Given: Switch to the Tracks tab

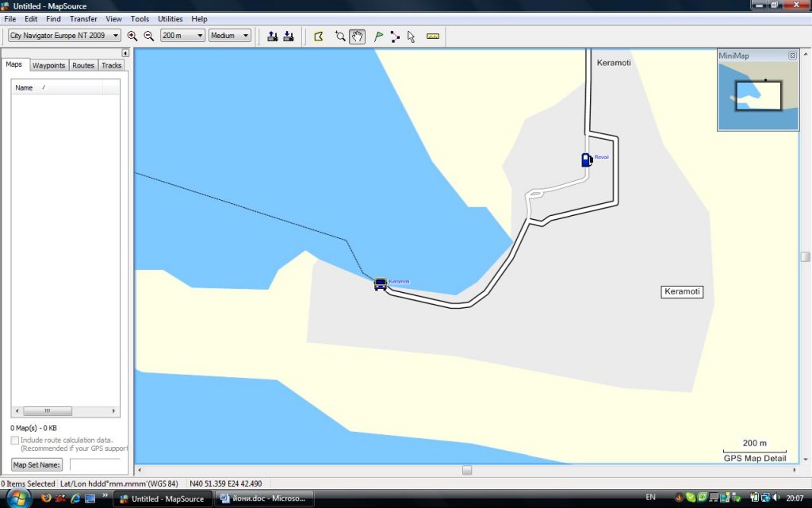Looking at the screenshot, I should [x=111, y=65].
